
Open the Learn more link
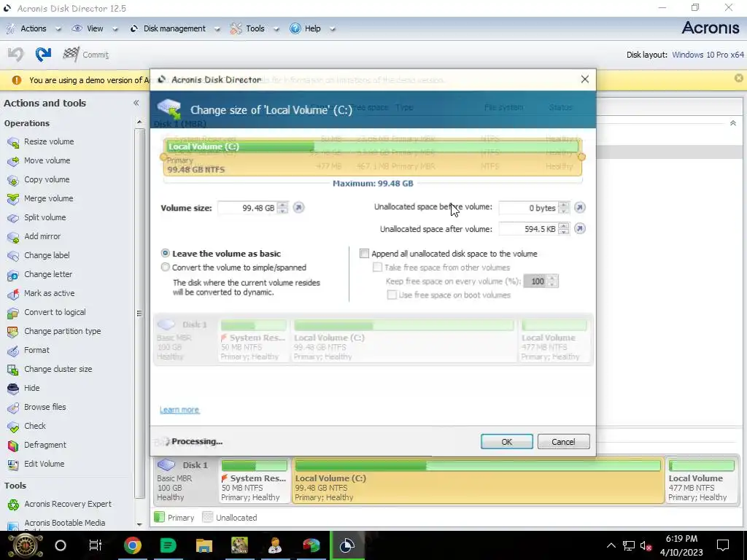[x=179, y=410]
